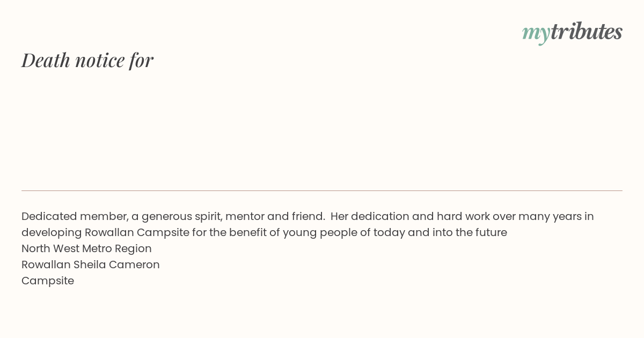644x338 pixels.
Task: Click the mytributes logo
Action: click(x=572, y=33)
